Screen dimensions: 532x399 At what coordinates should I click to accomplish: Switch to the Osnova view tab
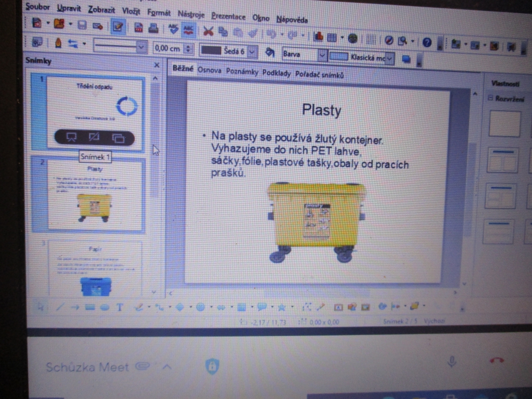tap(209, 70)
